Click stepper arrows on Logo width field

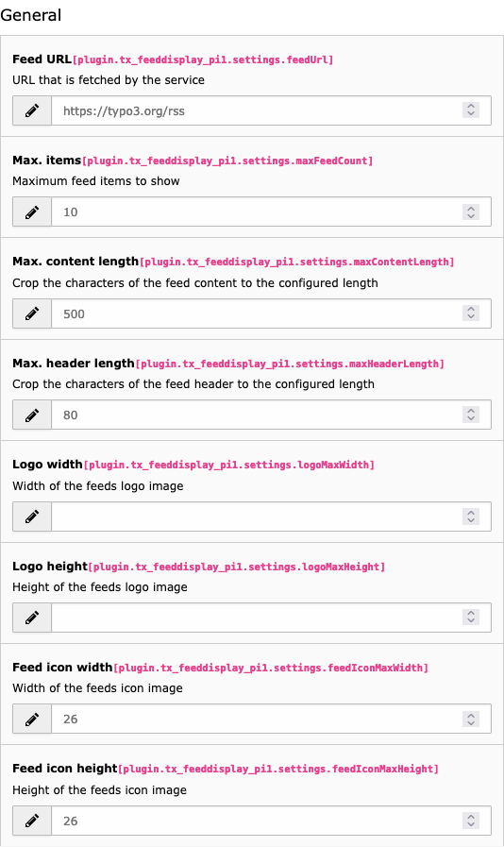point(471,517)
